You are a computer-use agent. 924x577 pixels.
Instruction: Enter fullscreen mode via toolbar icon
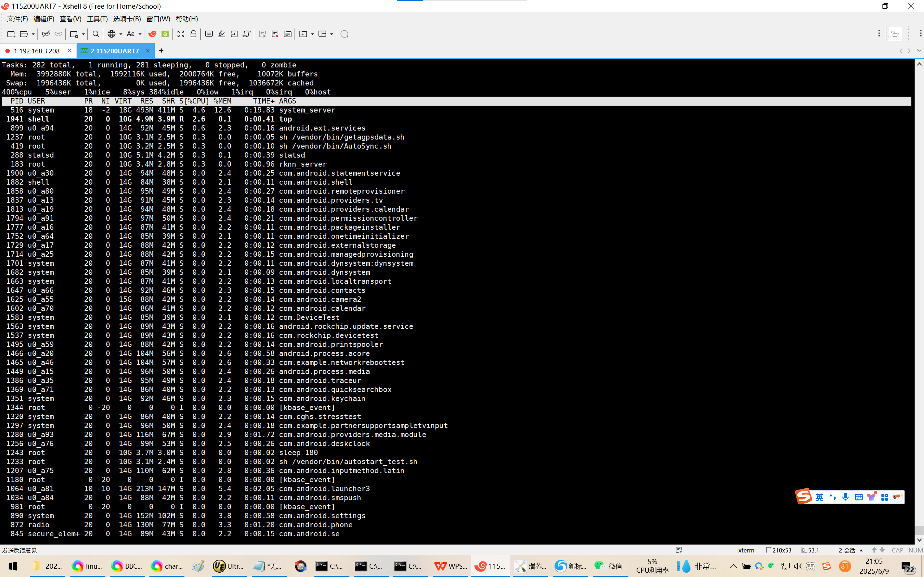pos(180,34)
